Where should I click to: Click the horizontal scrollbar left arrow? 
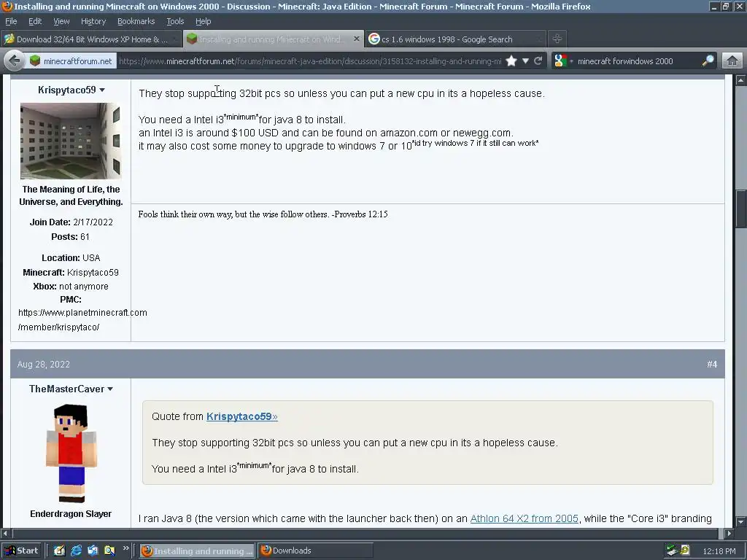tap(5, 533)
